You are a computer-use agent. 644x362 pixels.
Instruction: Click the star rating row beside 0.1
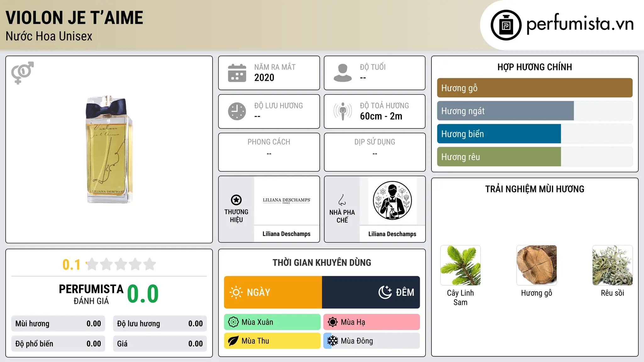coord(121,264)
